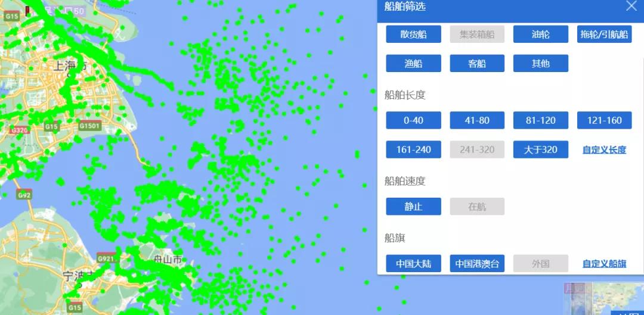Toggle the 静止 speed filter
The image size is (644, 315).
pos(413,207)
